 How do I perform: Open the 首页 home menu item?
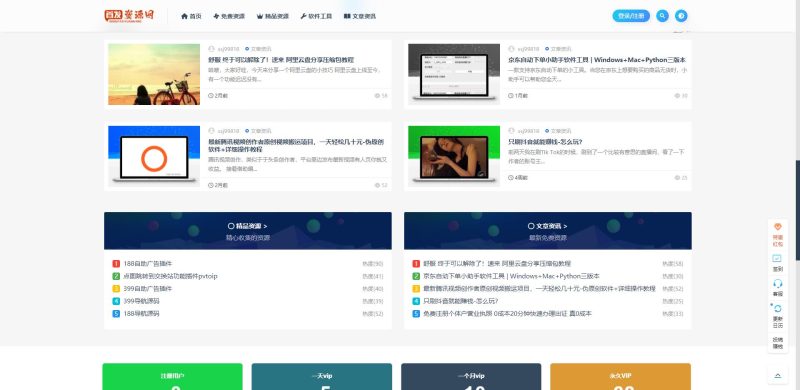(x=191, y=16)
